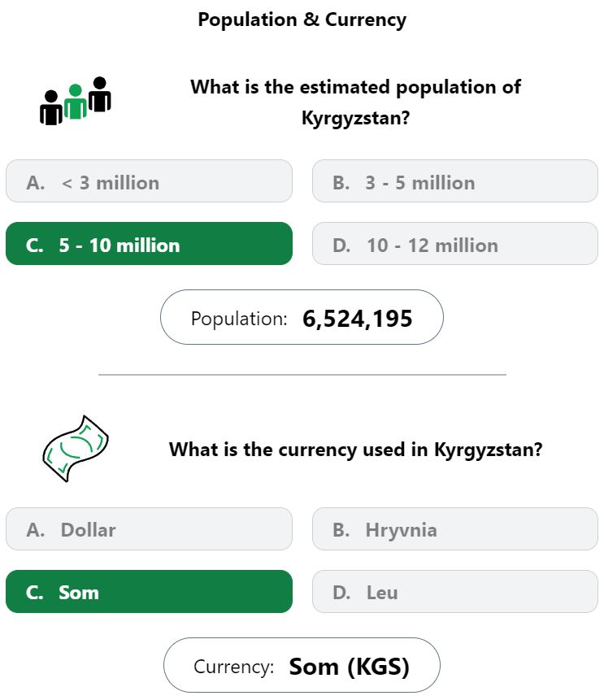604x700 pixels.
Task: Select answer A less than 3 million
Action: coord(149,180)
